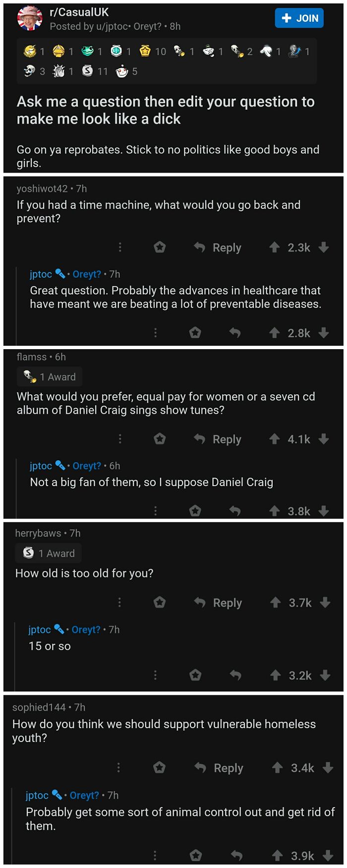347x868 pixels.
Task: Click the award badge on flamss's comment
Action: (49, 376)
